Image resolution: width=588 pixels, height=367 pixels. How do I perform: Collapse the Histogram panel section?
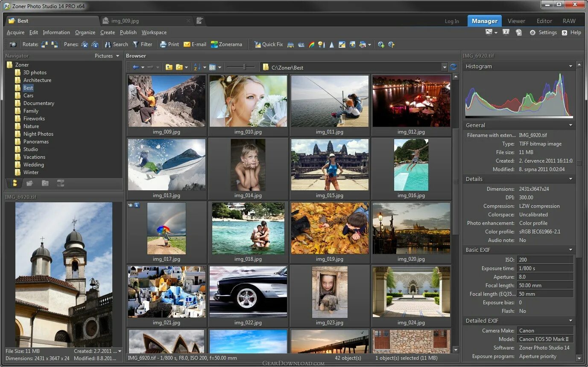coord(570,67)
